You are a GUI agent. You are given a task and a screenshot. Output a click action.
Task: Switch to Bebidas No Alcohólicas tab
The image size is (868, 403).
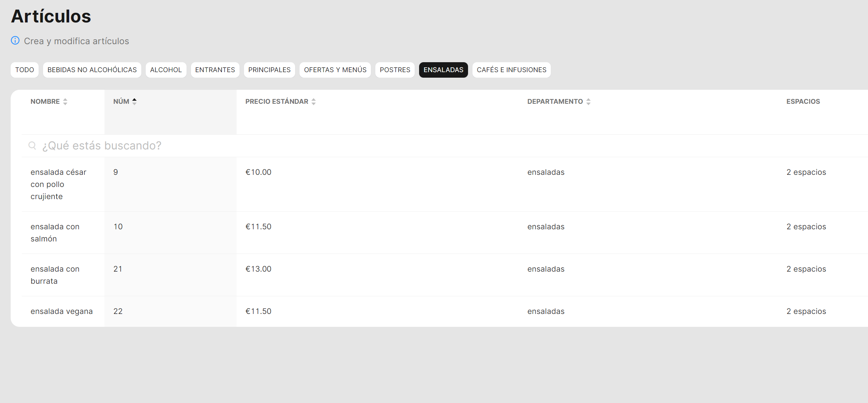(92, 70)
